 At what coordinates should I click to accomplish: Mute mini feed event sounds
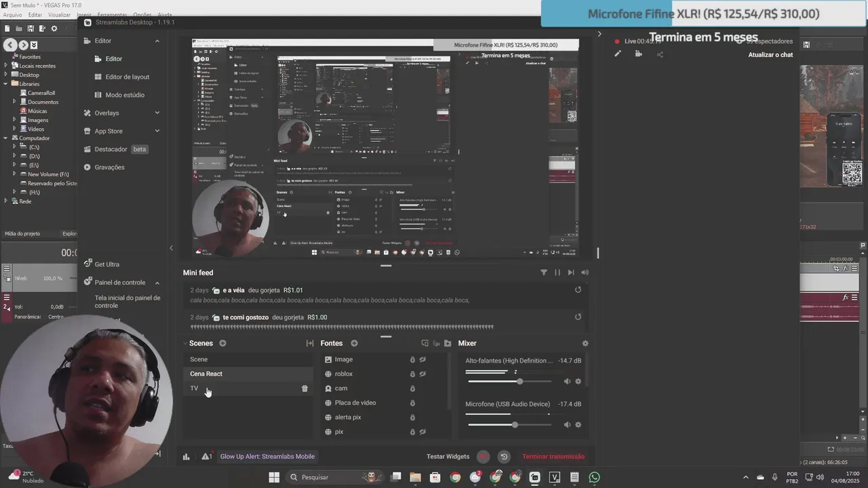pyautogui.click(x=585, y=272)
